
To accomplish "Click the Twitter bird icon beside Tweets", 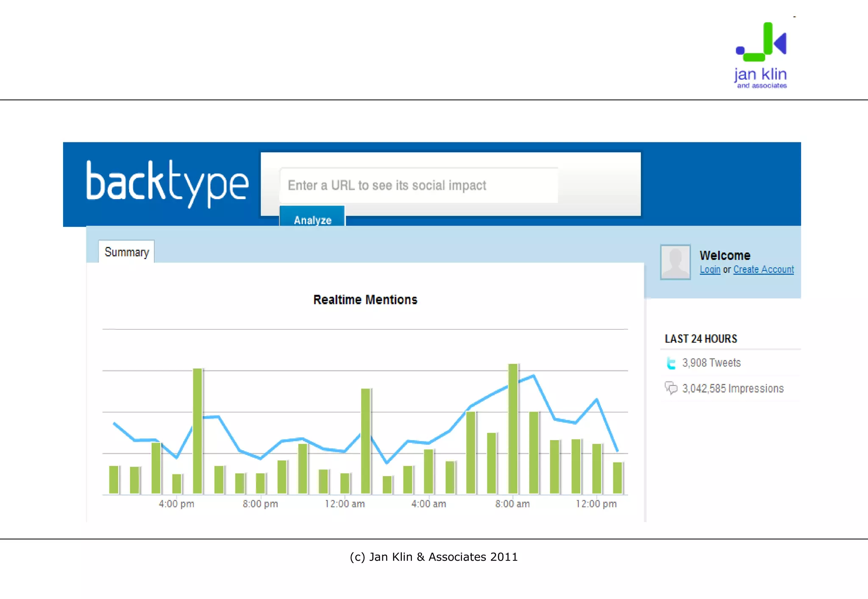I will click(671, 363).
